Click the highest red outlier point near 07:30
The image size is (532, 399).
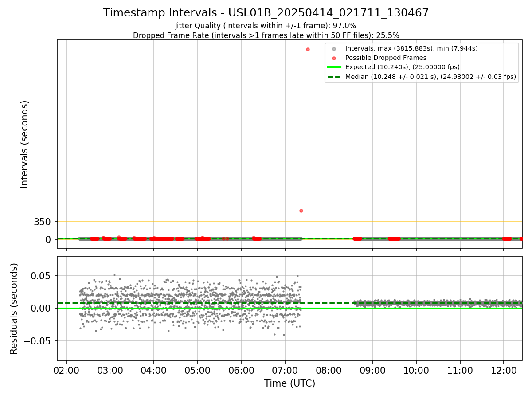click(x=308, y=49)
